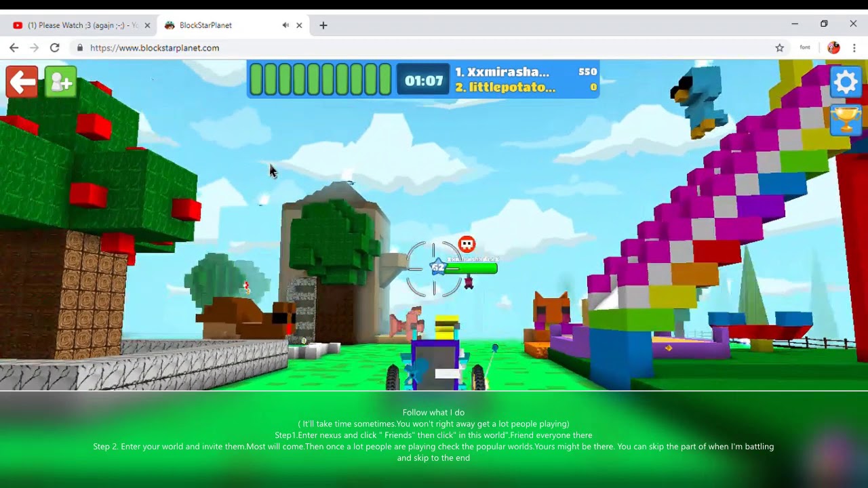Click the "Follow what I do" caption text
The image size is (868, 488).
433,412
